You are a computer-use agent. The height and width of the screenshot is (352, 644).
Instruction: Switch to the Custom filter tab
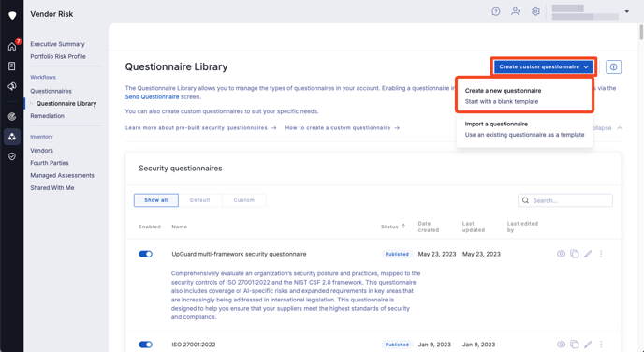[244, 200]
